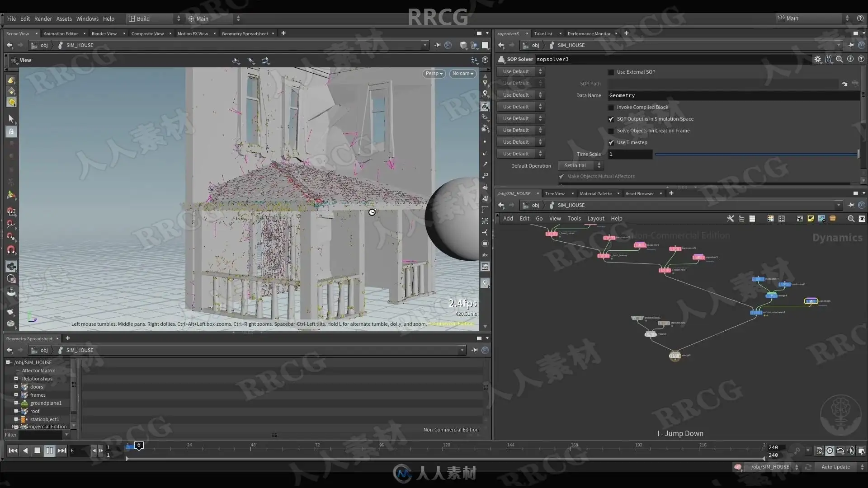868x488 pixels.
Task: Jump to first frame button
Action: pyautogui.click(x=13, y=450)
